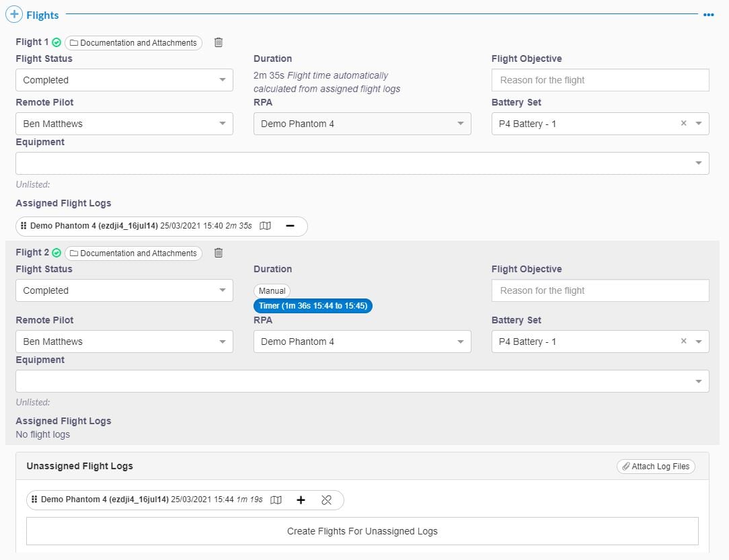
Task: Select the Timer duration pill for Flight 2
Action: pyautogui.click(x=313, y=306)
